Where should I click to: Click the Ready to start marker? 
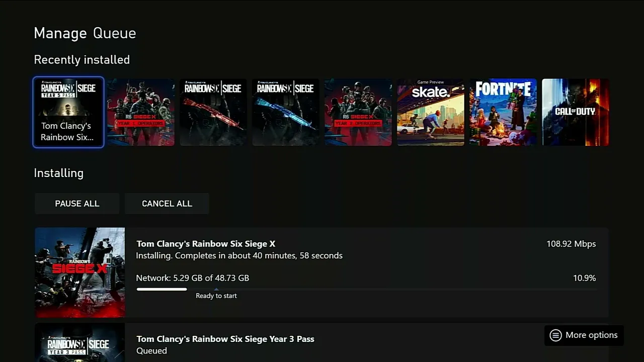[x=216, y=295]
